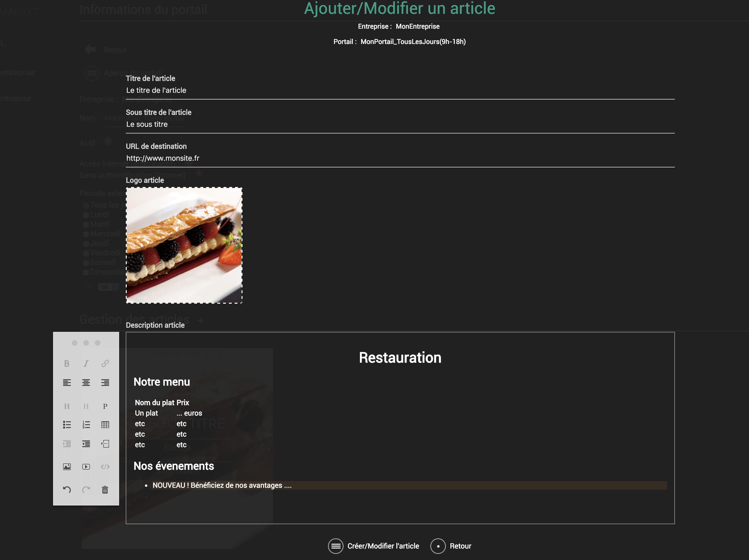The width and height of the screenshot is (749, 560).
Task: Insert an image into the article
Action: [x=67, y=467]
